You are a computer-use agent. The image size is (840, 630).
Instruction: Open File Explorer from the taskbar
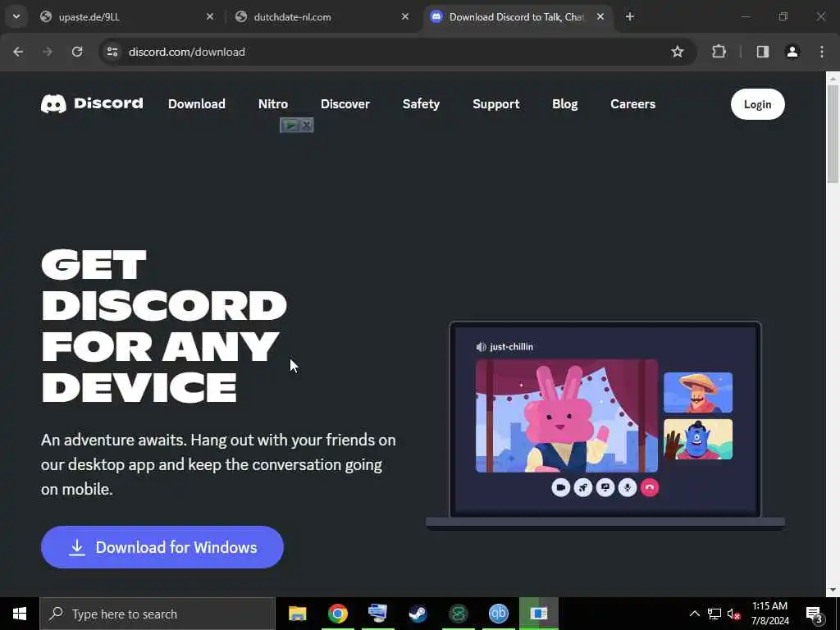(297, 614)
